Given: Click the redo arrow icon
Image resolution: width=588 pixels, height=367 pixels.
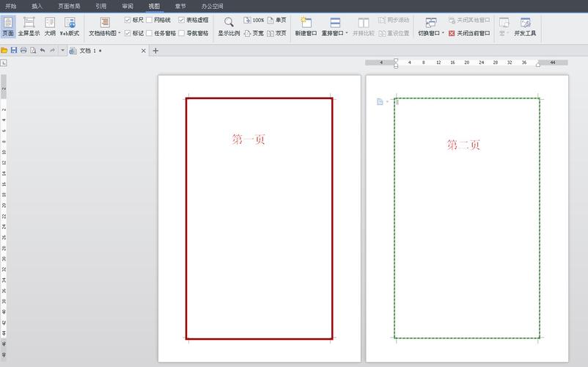Looking at the screenshot, I should click(52, 51).
